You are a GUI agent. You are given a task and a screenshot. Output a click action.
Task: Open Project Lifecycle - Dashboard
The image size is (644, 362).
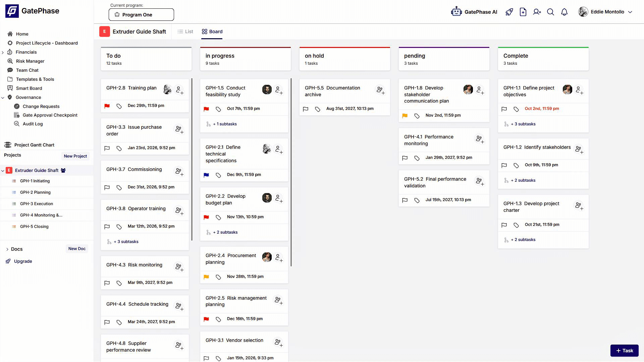47,43
